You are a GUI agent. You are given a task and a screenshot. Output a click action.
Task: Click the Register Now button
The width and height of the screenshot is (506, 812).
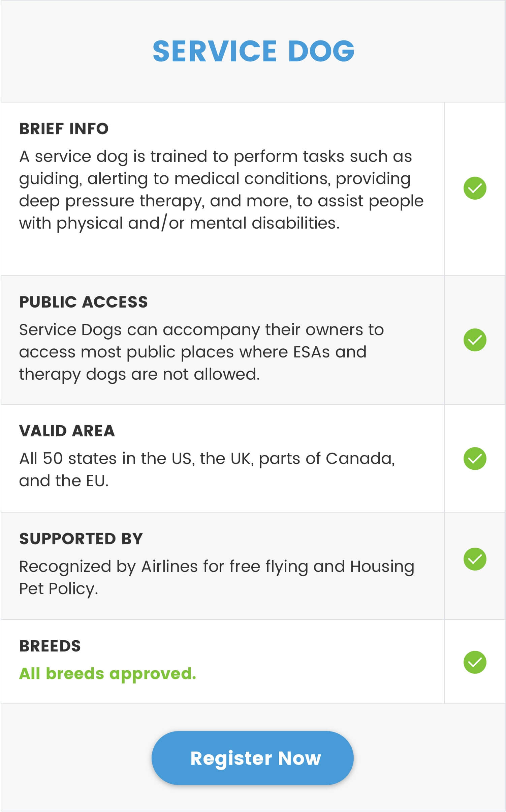[x=253, y=758]
